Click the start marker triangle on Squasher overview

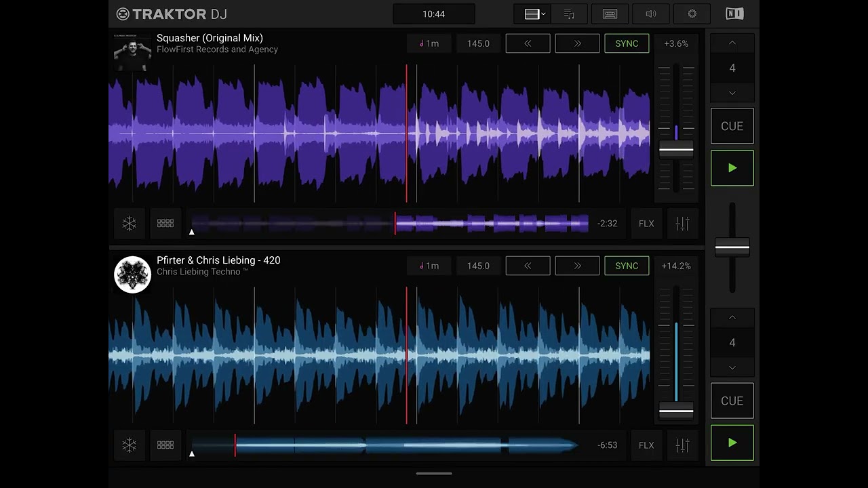[x=192, y=232]
